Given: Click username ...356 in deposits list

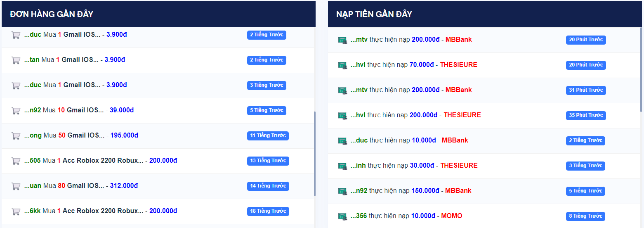Looking at the screenshot, I should click(359, 216).
